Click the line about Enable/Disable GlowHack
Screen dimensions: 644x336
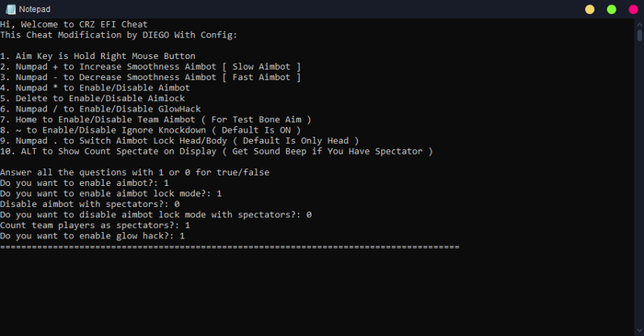click(100, 109)
